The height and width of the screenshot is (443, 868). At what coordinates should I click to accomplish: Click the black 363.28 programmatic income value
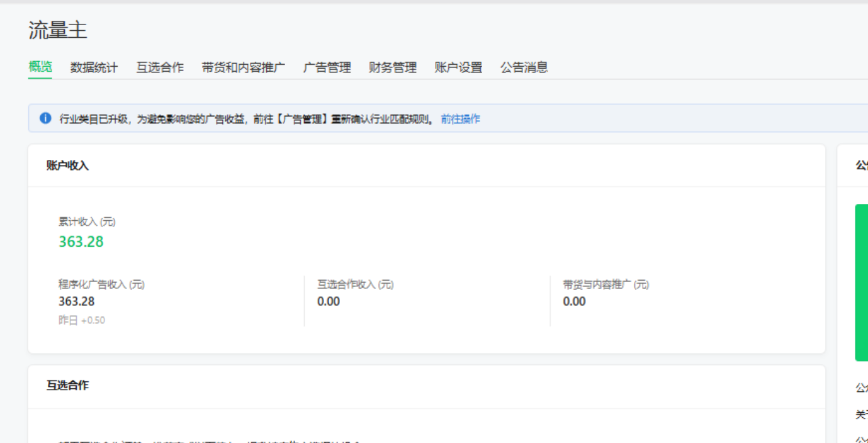[x=77, y=301]
